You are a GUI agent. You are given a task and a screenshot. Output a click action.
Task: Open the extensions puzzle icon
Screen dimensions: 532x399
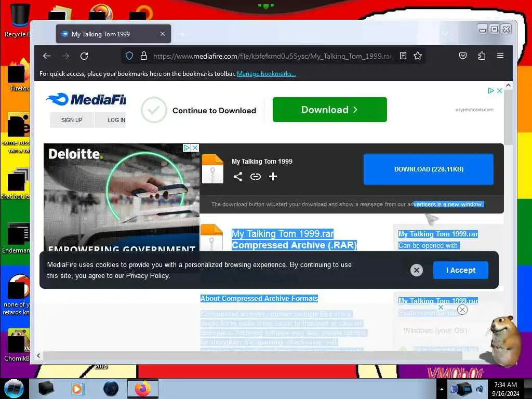pyautogui.click(x=482, y=56)
